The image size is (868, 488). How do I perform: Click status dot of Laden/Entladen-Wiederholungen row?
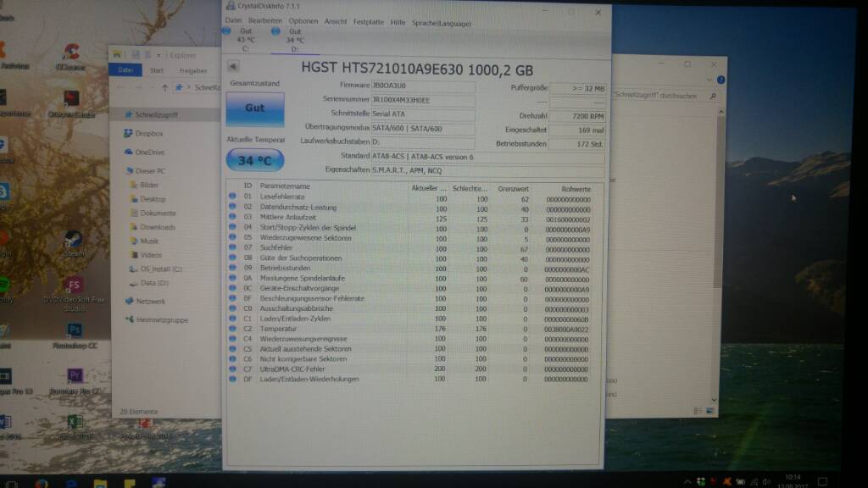[x=232, y=379]
